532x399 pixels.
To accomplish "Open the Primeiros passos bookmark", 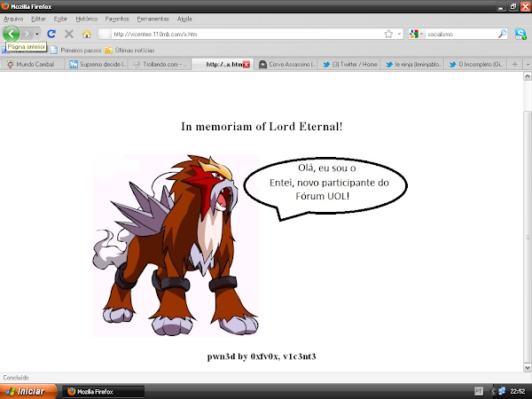I will pos(76,51).
